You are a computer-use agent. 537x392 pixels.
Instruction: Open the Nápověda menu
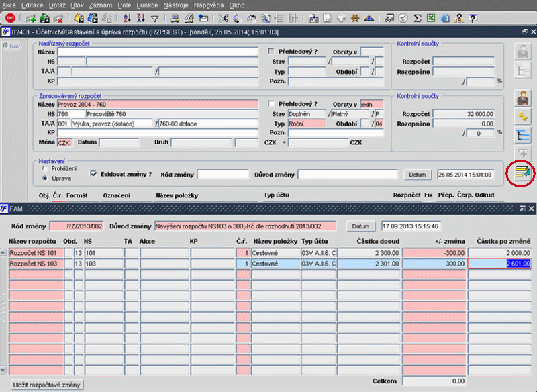(x=209, y=5)
